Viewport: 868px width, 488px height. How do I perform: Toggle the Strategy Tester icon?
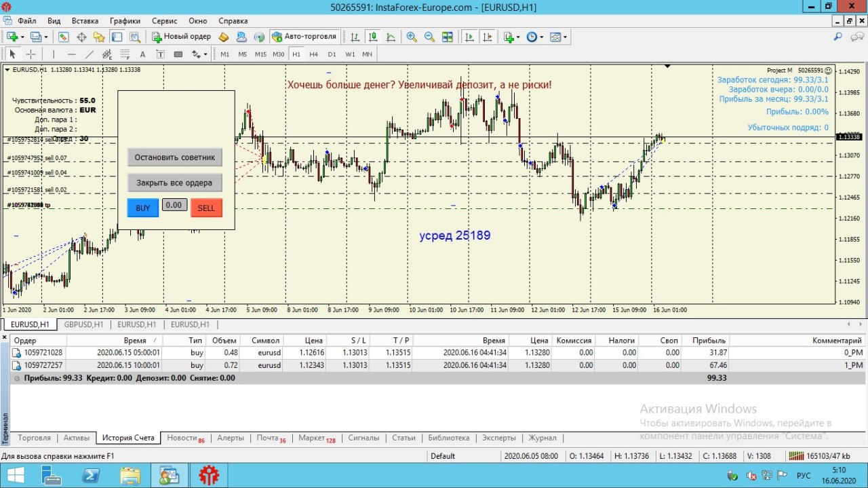tap(134, 37)
